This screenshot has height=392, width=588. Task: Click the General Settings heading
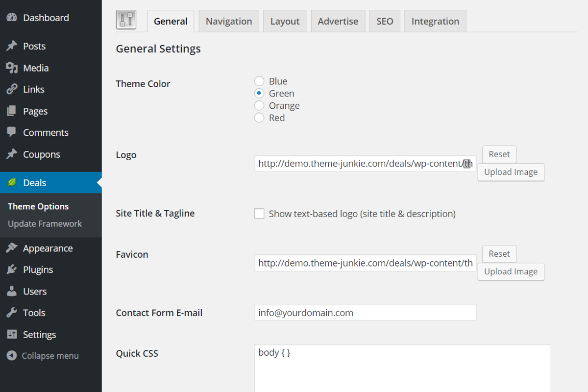[158, 49]
